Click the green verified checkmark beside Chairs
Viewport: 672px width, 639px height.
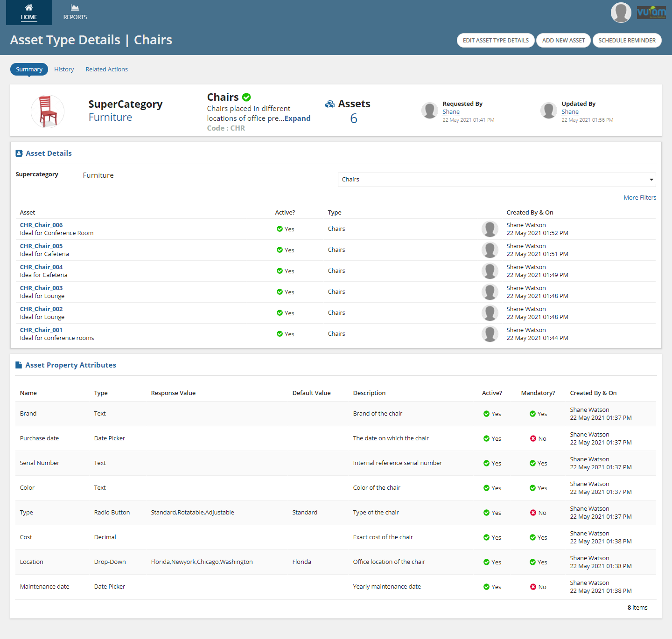point(246,97)
